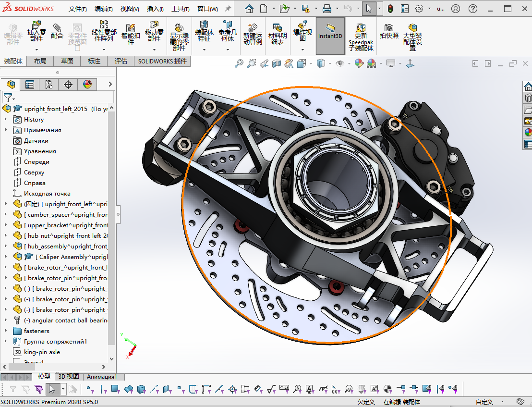Select the brake_rotor_ component in tree
This screenshot has width=532, height=407.
[60, 267]
